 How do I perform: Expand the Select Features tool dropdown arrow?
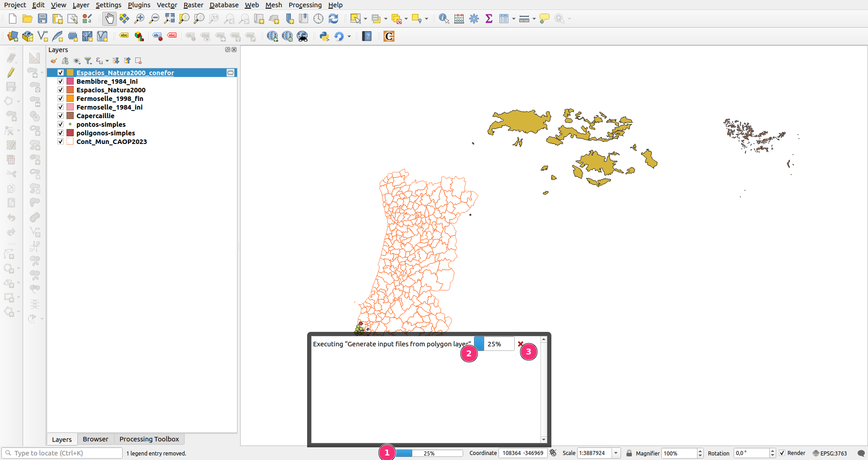click(x=365, y=19)
